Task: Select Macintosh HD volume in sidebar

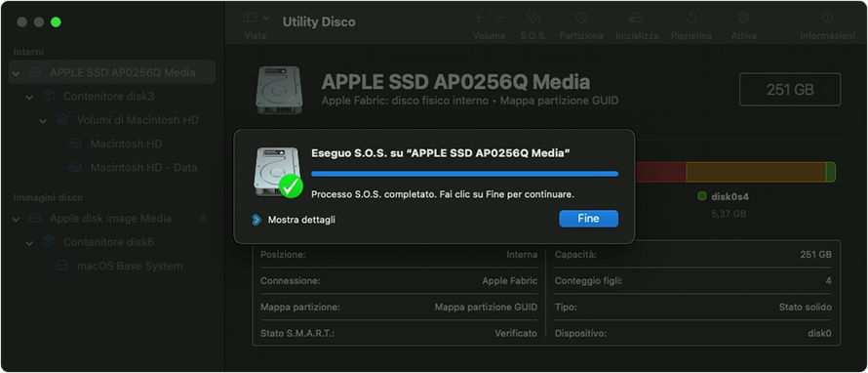Action: (x=126, y=144)
